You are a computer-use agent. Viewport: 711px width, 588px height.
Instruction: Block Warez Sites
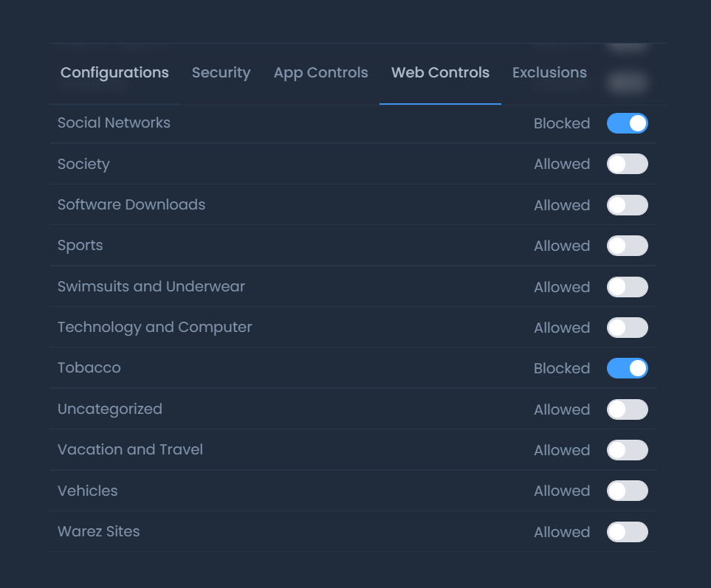tap(628, 531)
